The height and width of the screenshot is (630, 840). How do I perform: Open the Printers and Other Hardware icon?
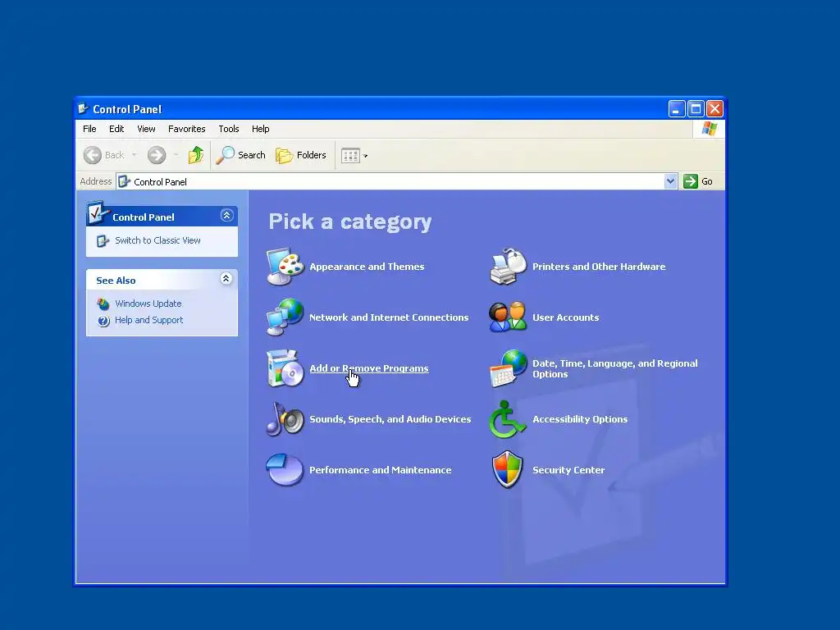(509, 267)
